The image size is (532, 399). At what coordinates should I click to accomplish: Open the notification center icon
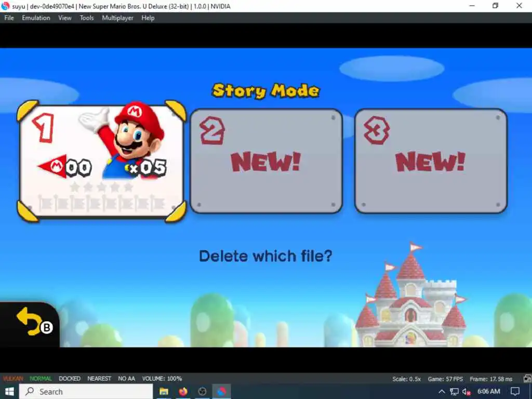(x=515, y=392)
